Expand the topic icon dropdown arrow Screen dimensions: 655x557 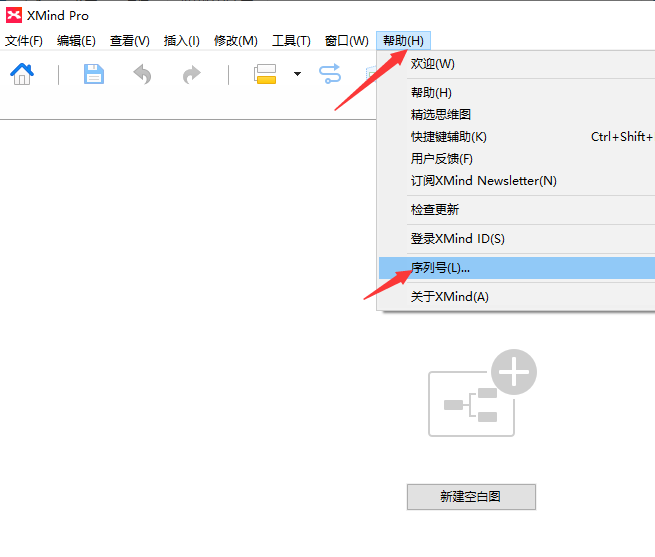click(x=297, y=74)
